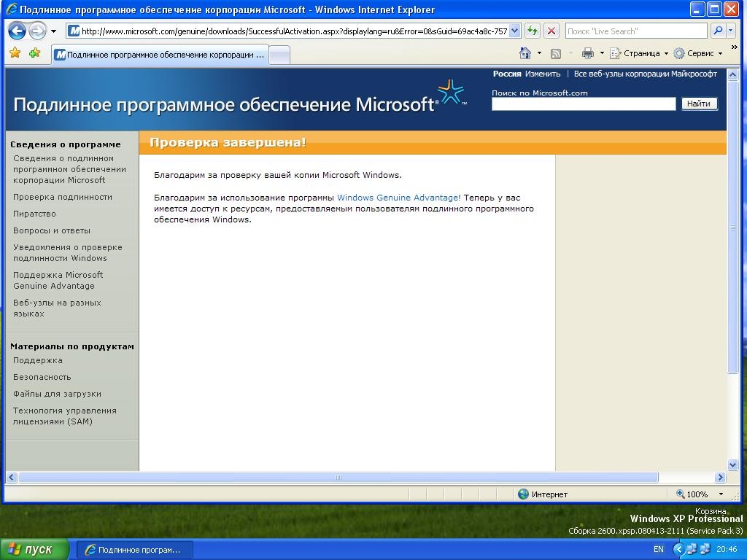The width and height of the screenshot is (747, 560).
Task: Click the browser Back arrow button
Action: pyautogui.click(x=17, y=31)
